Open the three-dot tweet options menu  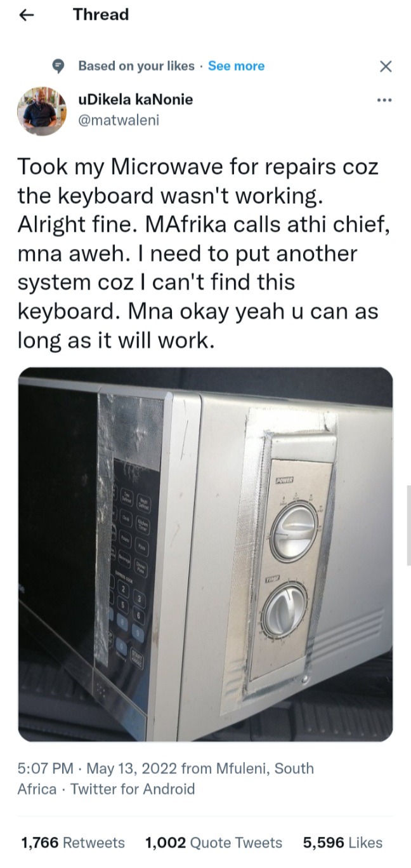pyautogui.click(x=384, y=100)
